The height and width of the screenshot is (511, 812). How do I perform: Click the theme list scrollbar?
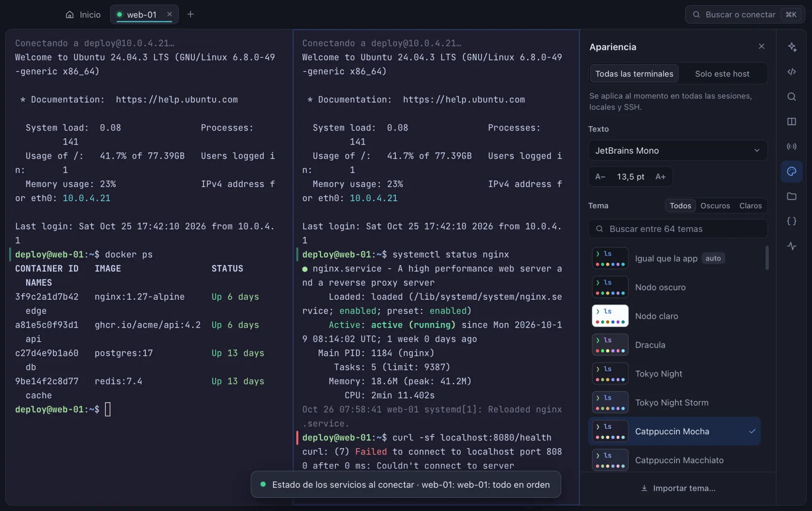pos(767,258)
